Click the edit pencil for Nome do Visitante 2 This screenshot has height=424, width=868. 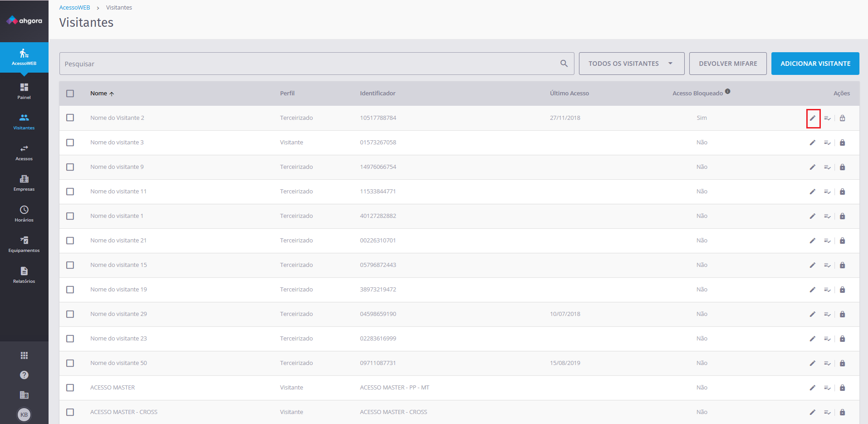click(x=813, y=118)
